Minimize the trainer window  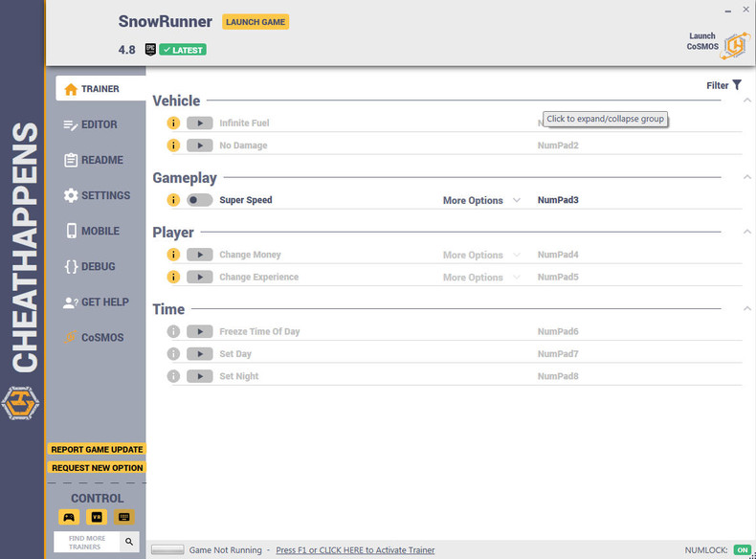point(728,11)
